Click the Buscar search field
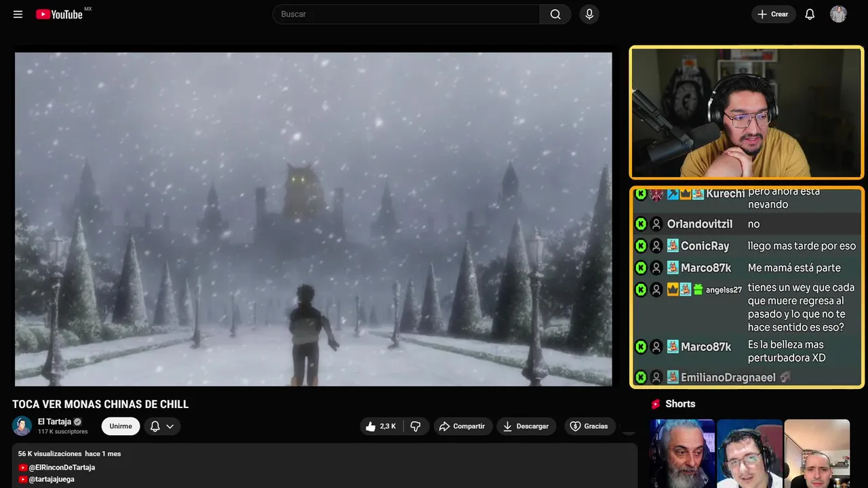 tap(407, 14)
